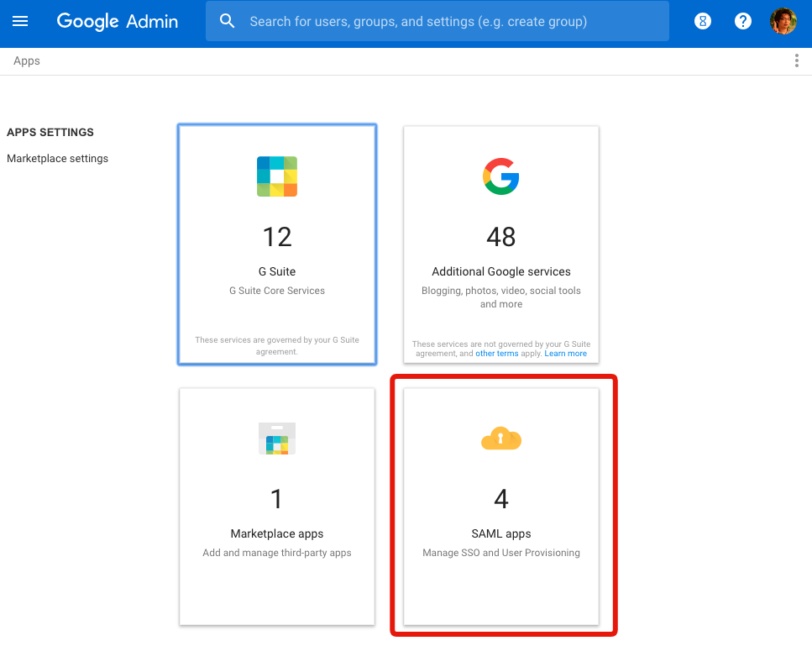The height and width of the screenshot is (646, 812).
Task: Open the three-dot overflow menu
Action: point(796,60)
